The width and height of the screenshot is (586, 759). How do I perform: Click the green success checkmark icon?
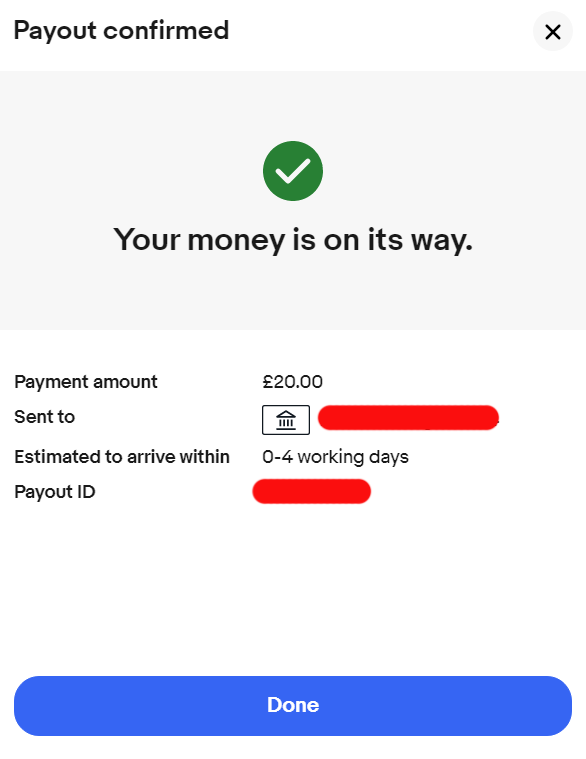(x=293, y=171)
